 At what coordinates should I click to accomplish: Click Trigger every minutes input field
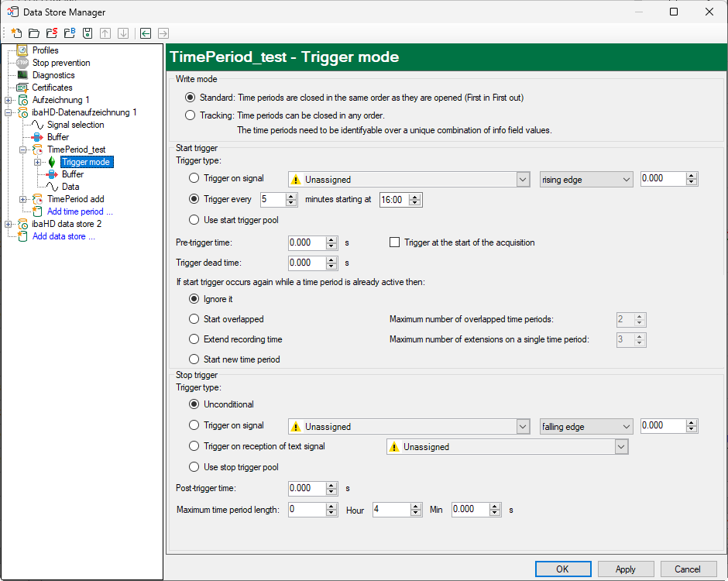[x=273, y=200]
